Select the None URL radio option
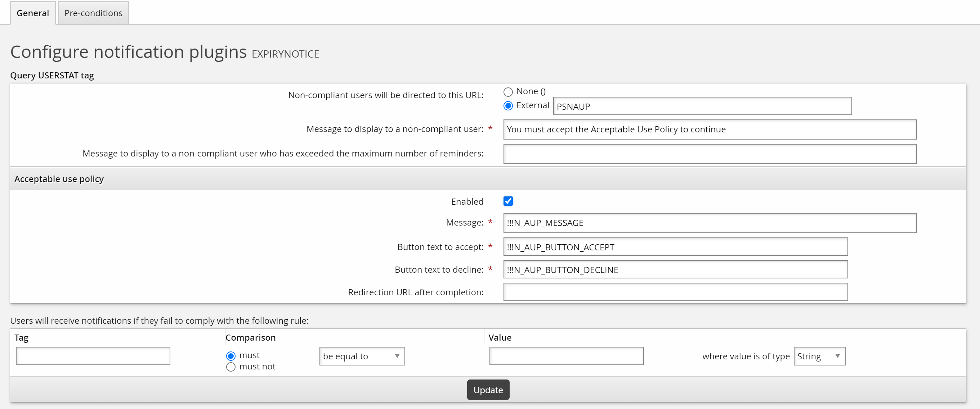The width and height of the screenshot is (980, 409). pyautogui.click(x=508, y=92)
